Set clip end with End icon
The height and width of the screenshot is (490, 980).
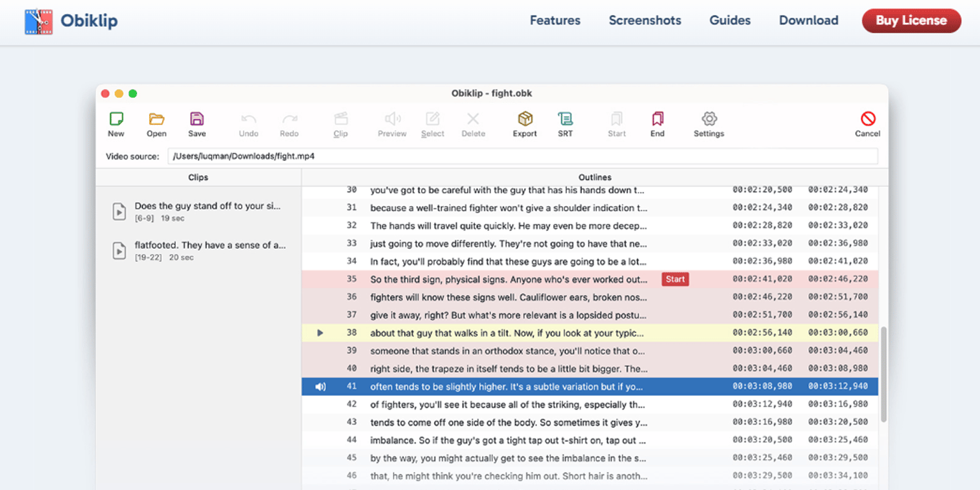(657, 119)
